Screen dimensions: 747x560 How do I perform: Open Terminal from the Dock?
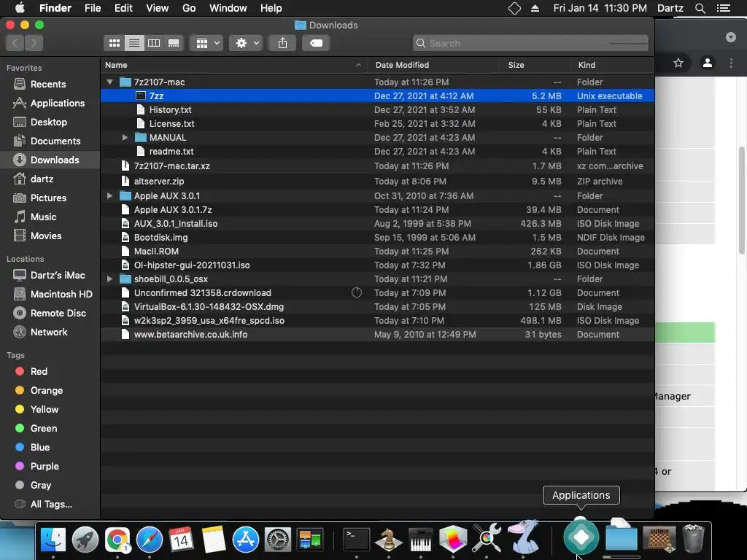[356, 540]
